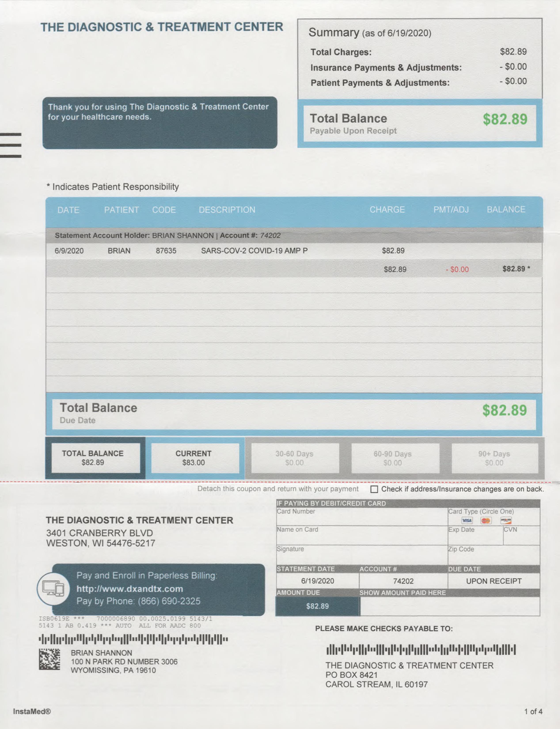Click the Show Amount Paid Here box
560x729 pixels.
(x=450, y=606)
